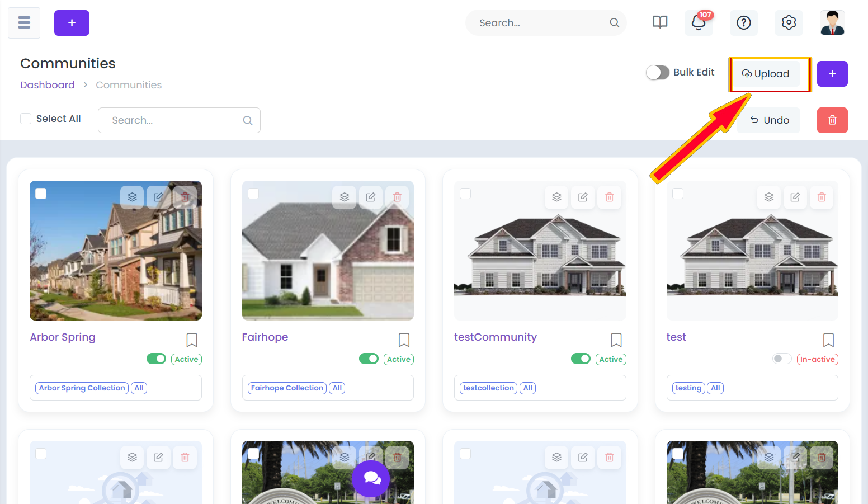Bookmark the test community
The height and width of the screenshot is (504, 868).
tap(829, 340)
